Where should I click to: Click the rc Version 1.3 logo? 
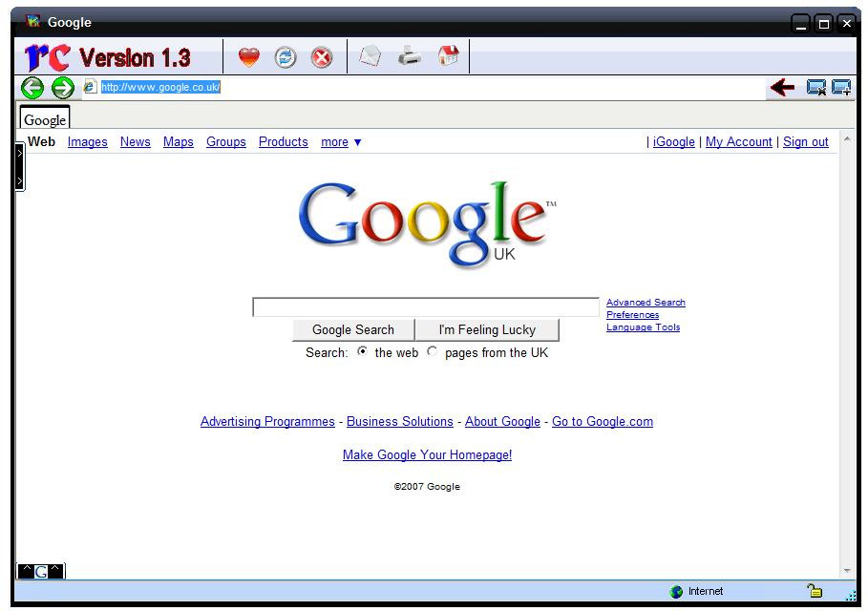[x=108, y=57]
